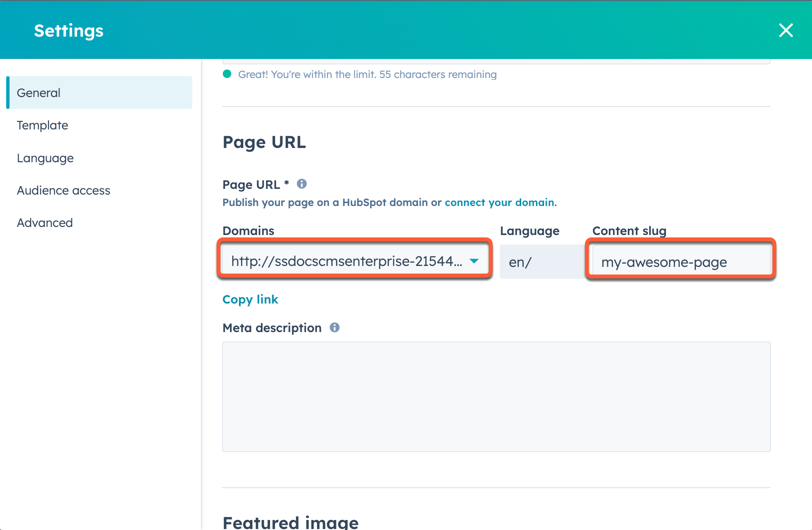812x530 pixels.
Task: Click the Page URL heading
Action: 264,142
